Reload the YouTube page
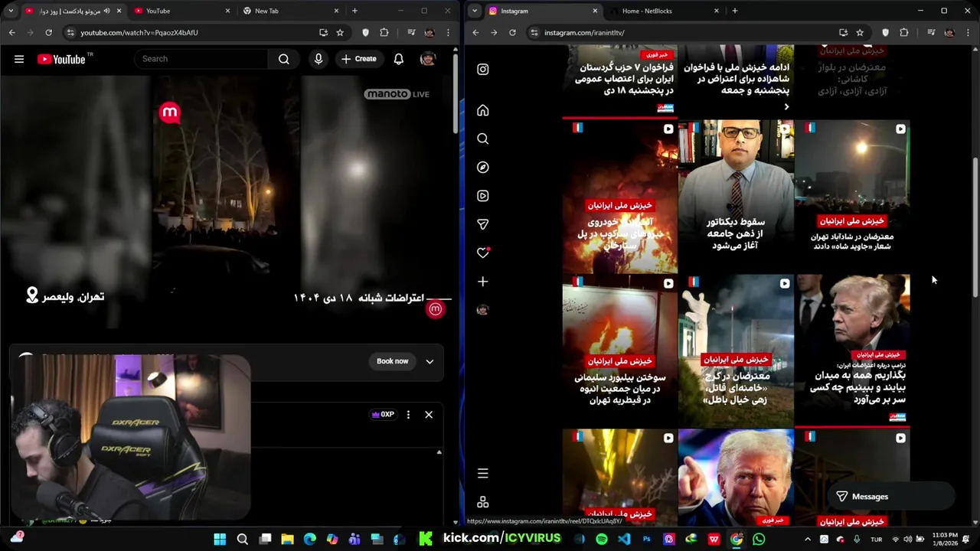This screenshot has height=551, width=980. 48,32
